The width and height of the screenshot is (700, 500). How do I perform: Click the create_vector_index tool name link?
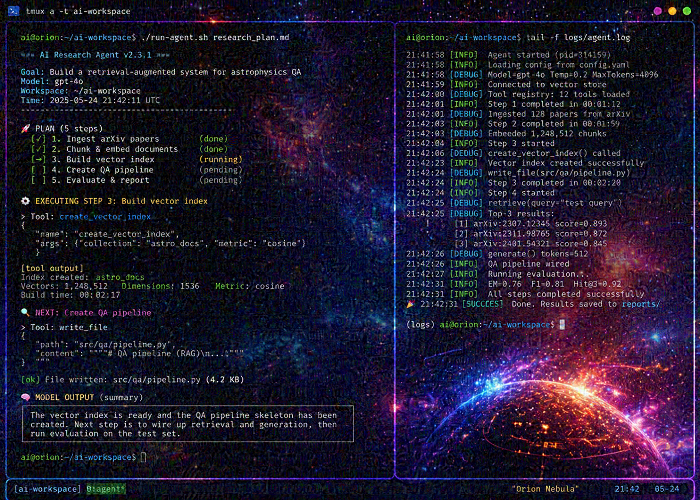[x=105, y=217]
